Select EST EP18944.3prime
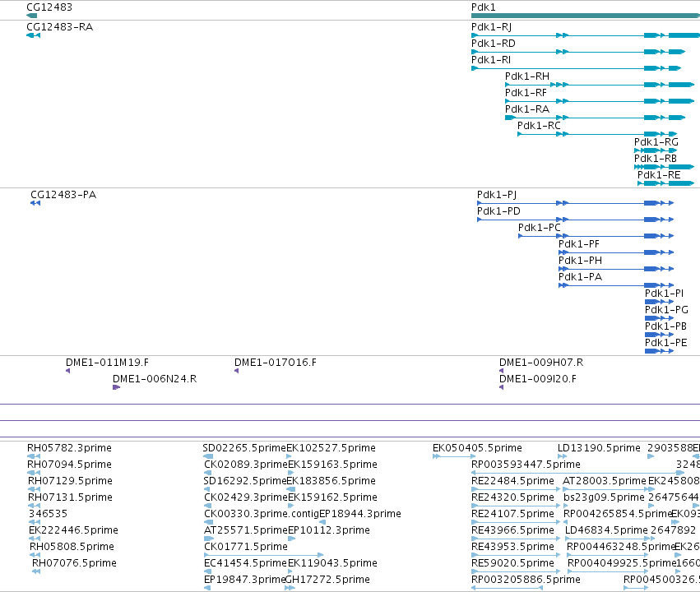Screen dimensions: 700x592 pyautogui.click(x=359, y=514)
